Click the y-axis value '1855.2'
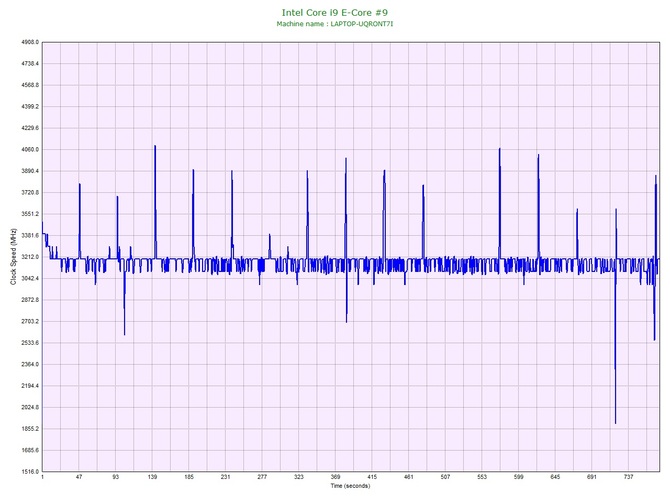 pyautogui.click(x=30, y=429)
